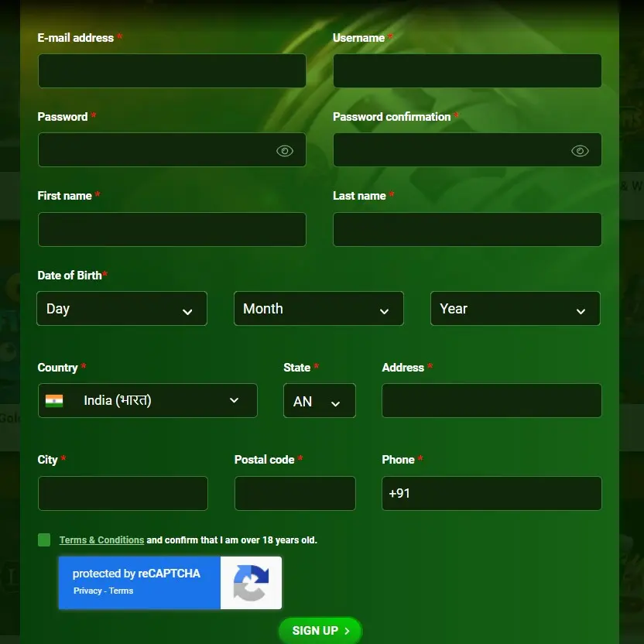Click the Postal code input field
Screen dimensions: 644x644
pyautogui.click(x=294, y=494)
